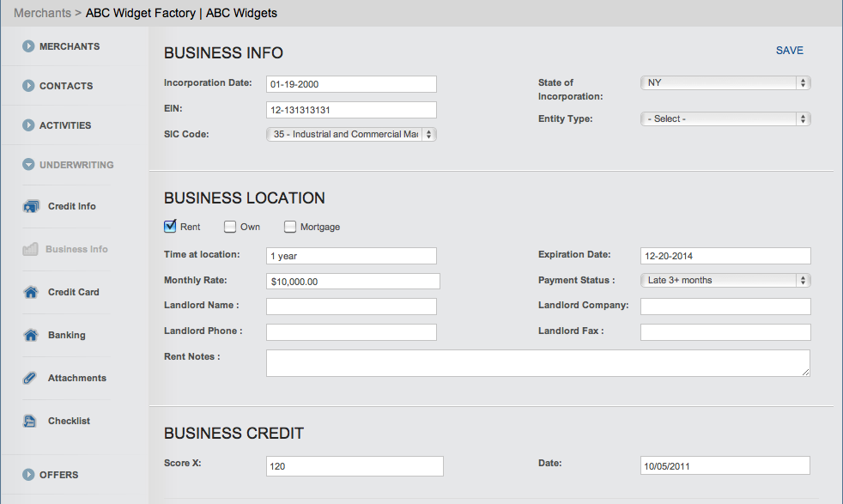Screen dimensions: 843x504
Task: Open the Entity Type dropdown
Action: click(725, 118)
